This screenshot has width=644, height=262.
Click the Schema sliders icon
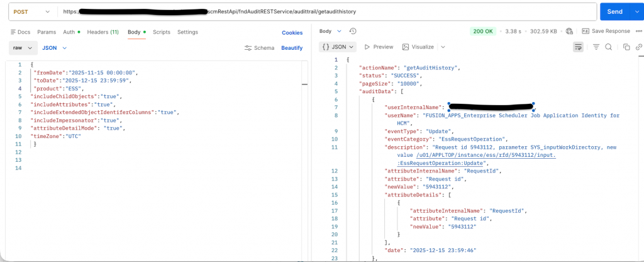click(248, 48)
